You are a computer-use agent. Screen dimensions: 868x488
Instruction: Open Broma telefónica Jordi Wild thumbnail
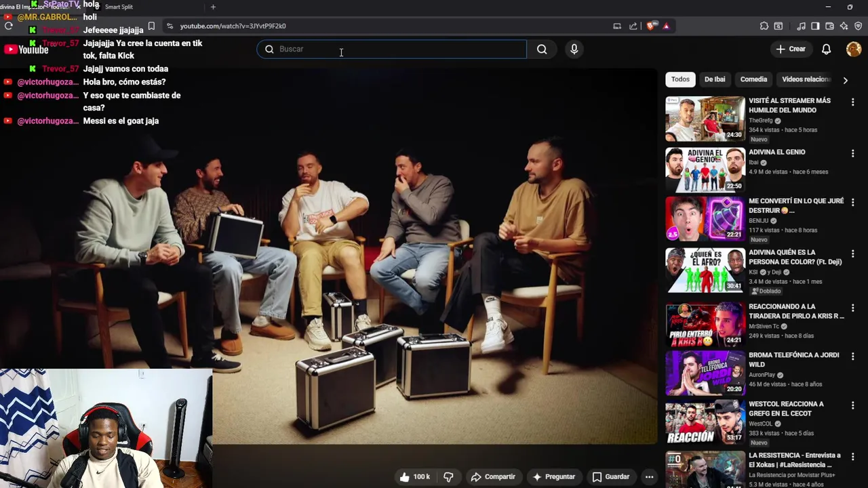click(x=705, y=373)
